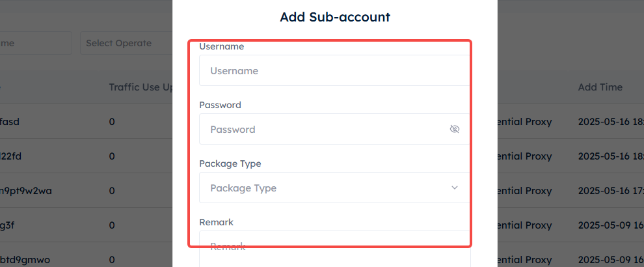Open the Select Operate dropdown behind dialog
The image size is (644, 267).
126,43
